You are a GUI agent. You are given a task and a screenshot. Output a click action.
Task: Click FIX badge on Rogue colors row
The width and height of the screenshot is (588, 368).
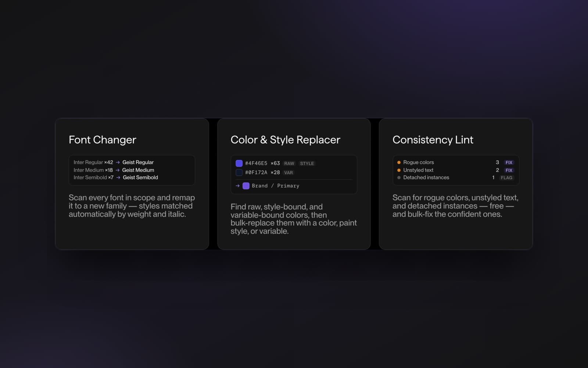coord(509,163)
